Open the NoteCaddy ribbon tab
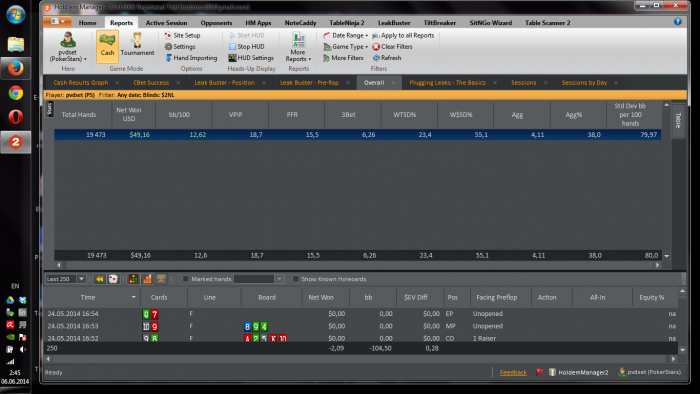 click(x=300, y=23)
